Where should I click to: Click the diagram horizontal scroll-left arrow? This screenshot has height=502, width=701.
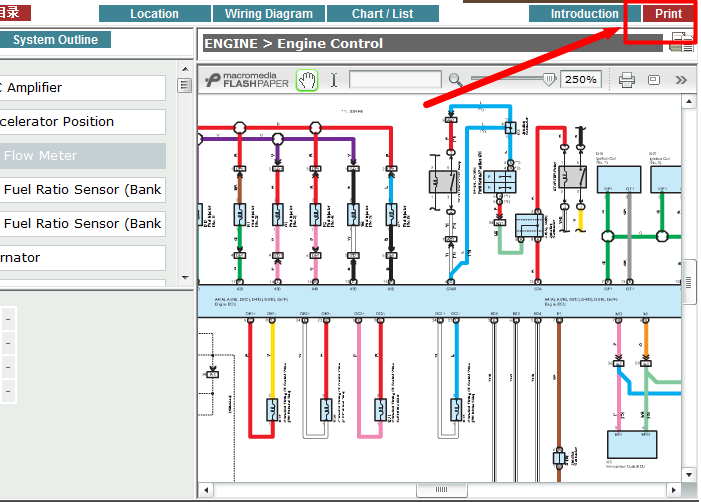(x=206, y=490)
